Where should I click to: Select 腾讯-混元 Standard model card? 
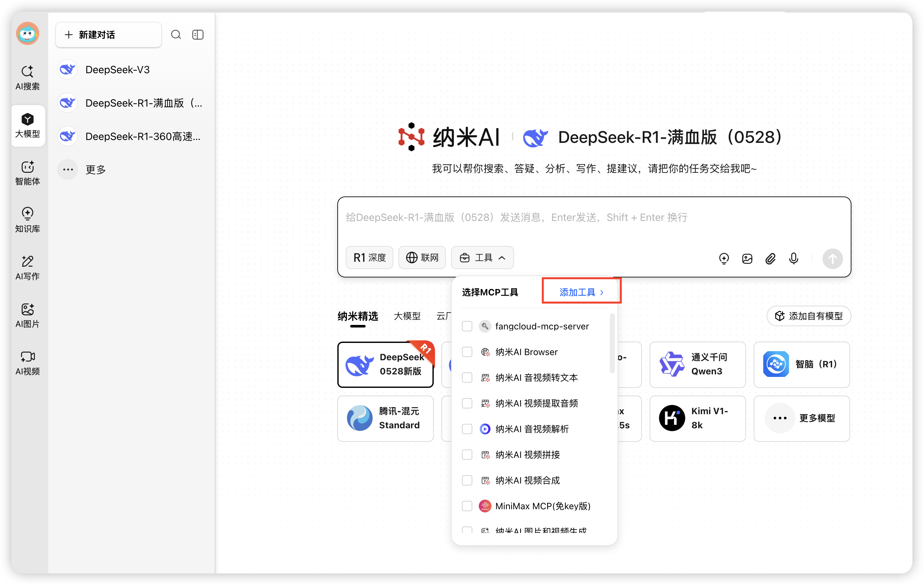coord(385,419)
